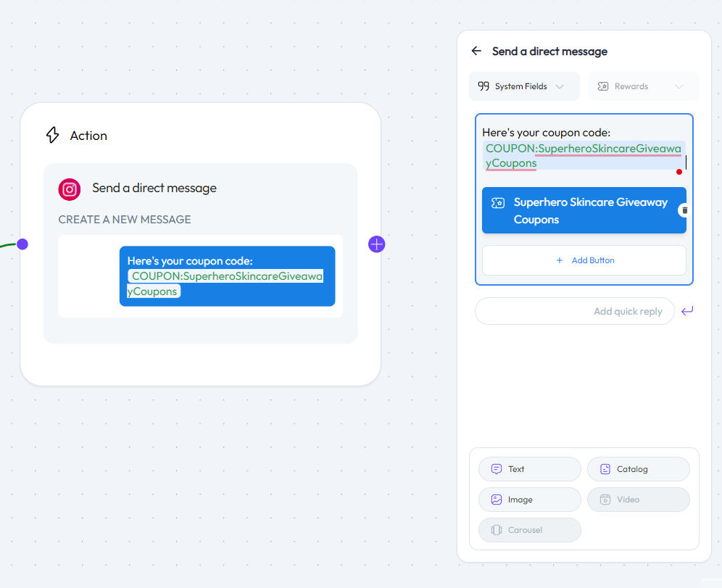
Task: Click the lightning bolt Action icon
Action: [52, 136]
